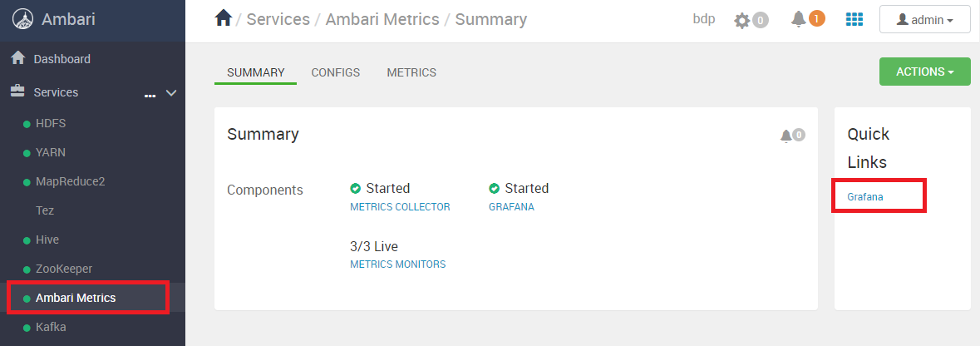Switch to the METRICS tab
The width and height of the screenshot is (980, 346).
tap(411, 72)
